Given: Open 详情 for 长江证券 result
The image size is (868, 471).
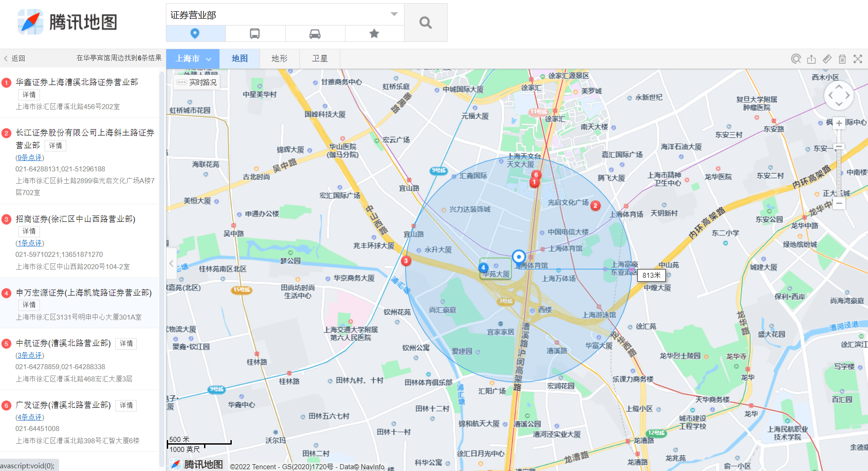Looking at the screenshot, I should [x=55, y=145].
